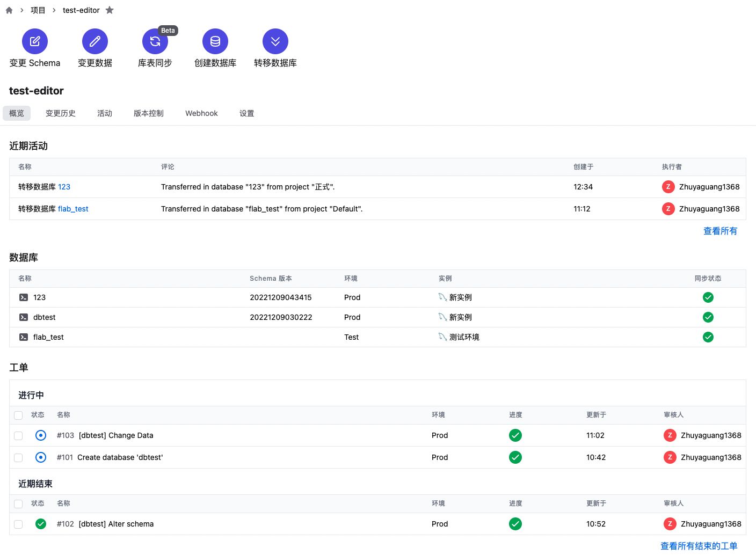This screenshot has width=756, height=555.
Task: Check the box for issue #101
Action: (x=18, y=458)
